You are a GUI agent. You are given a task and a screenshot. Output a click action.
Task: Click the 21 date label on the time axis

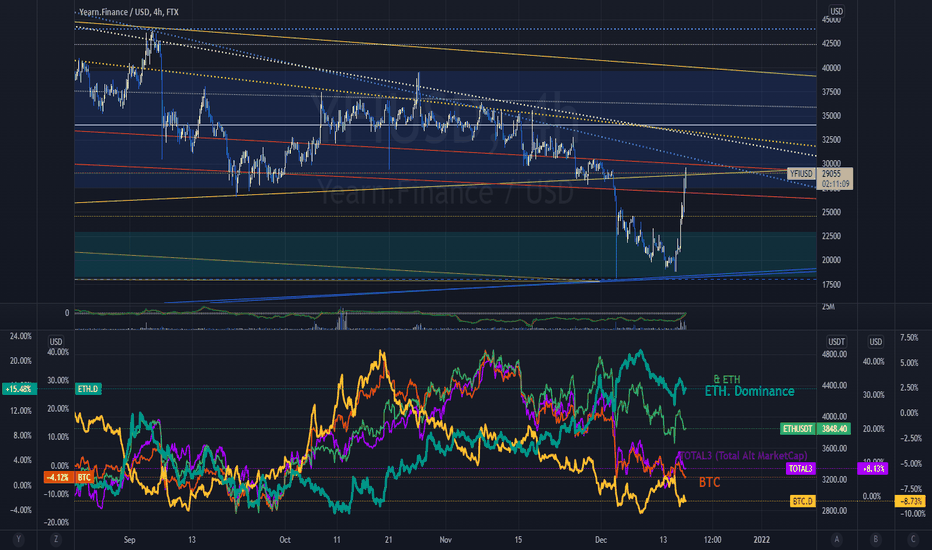coord(388,540)
